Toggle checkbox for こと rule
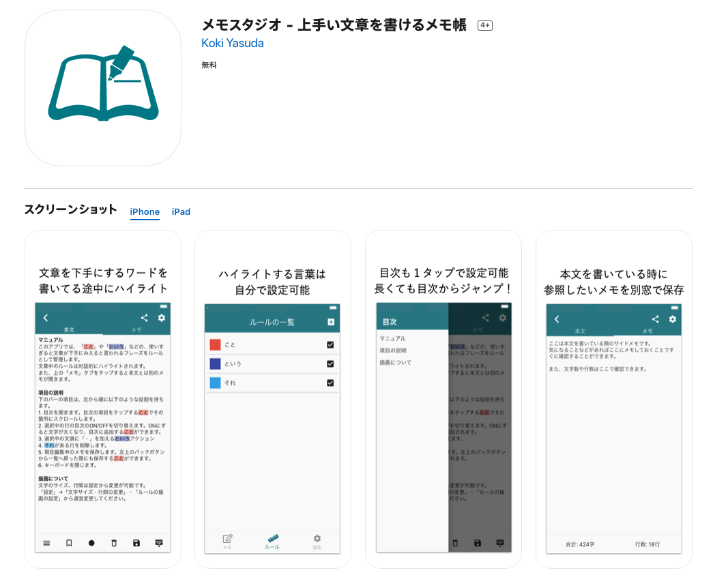Image resolution: width=728 pixels, height=579 pixels. coord(331,344)
